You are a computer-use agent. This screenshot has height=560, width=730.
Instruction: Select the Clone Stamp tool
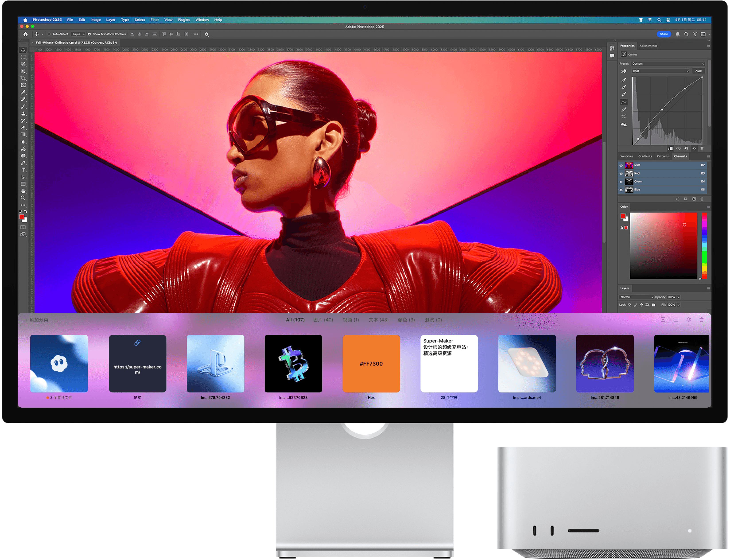point(23,114)
